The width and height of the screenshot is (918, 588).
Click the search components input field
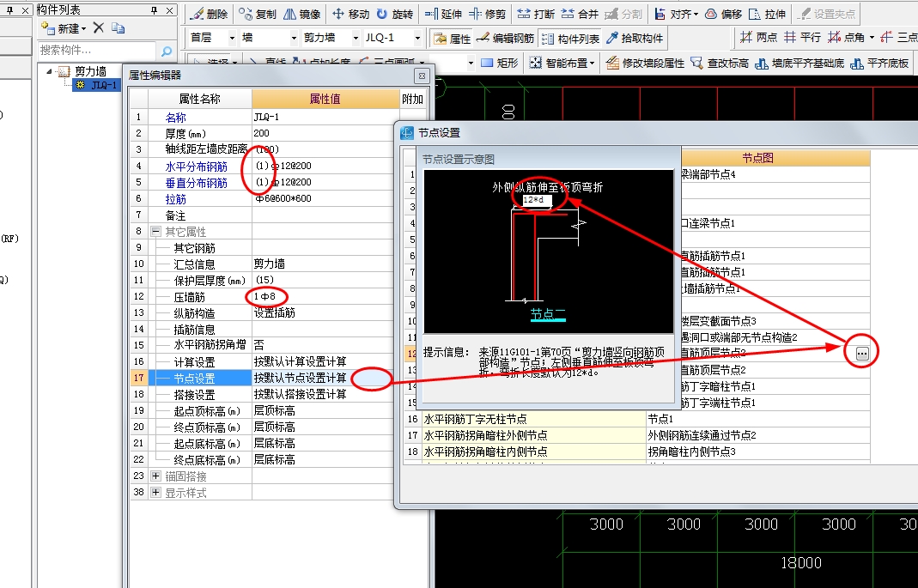(x=97, y=51)
